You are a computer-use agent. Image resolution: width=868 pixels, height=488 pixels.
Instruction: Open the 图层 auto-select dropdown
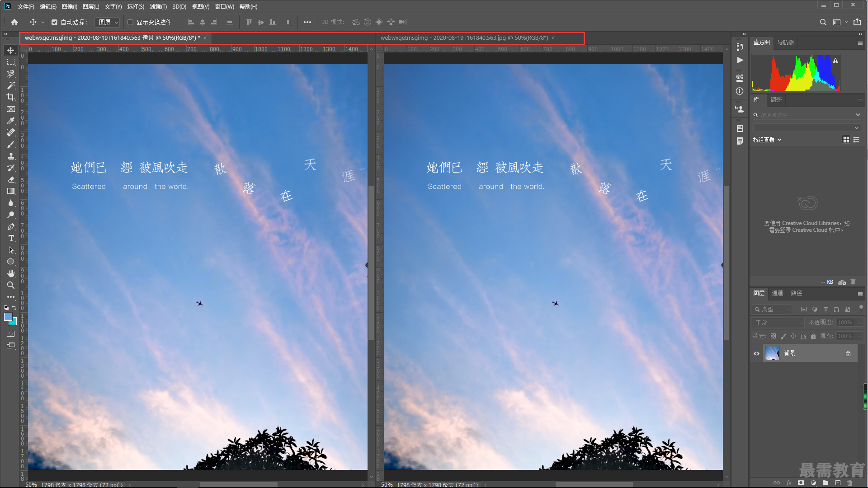[108, 22]
